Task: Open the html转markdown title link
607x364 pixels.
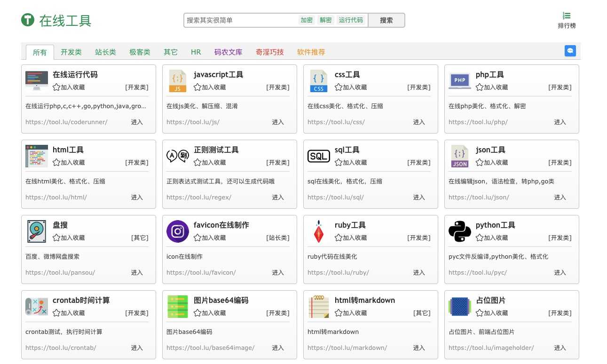Action: pos(365,301)
